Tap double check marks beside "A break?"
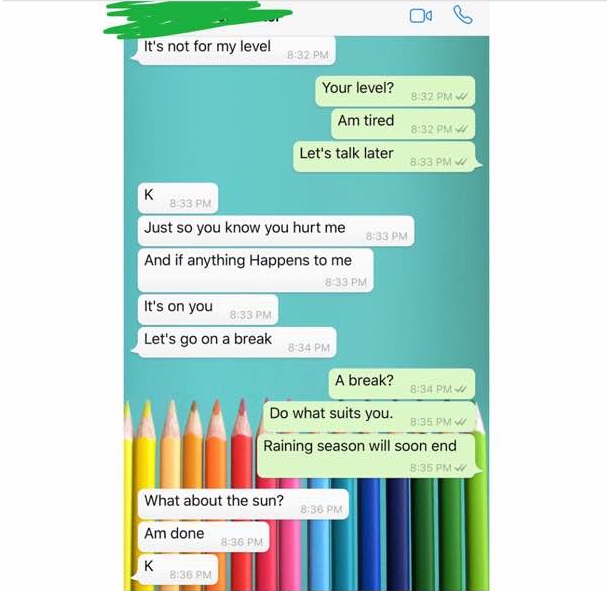Screen dimensions: 607x591 click(462, 389)
